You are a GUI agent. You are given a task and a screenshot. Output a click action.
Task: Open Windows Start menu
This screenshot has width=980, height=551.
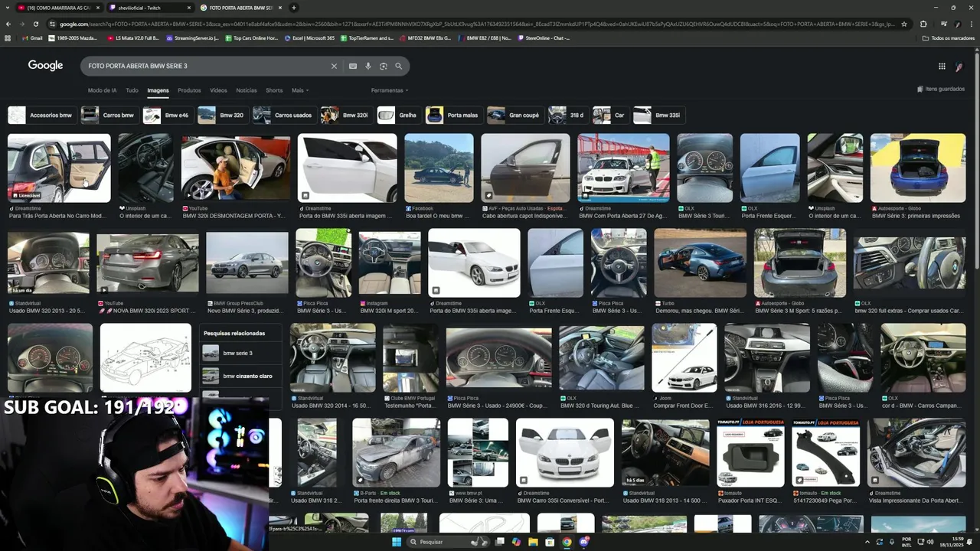pos(397,542)
